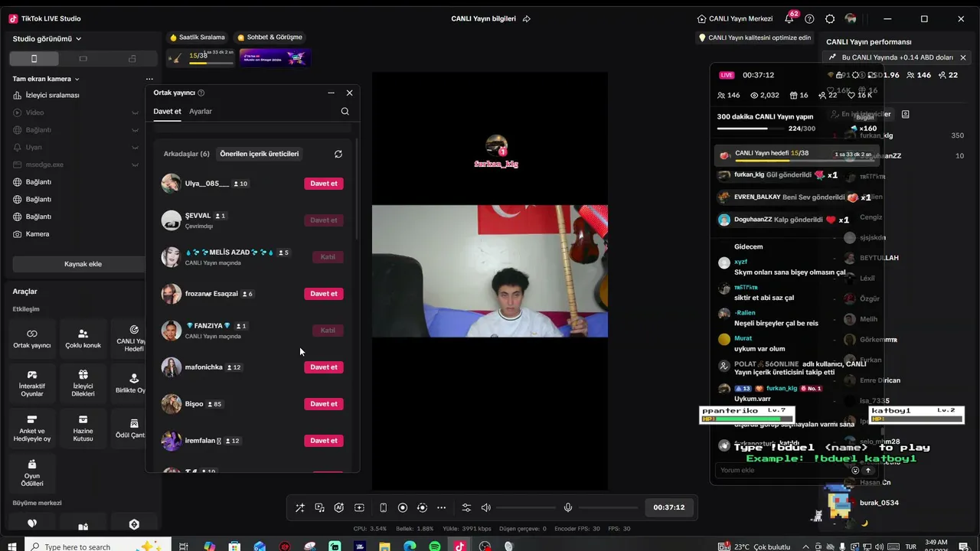Viewport: 980px width, 551px height.
Task: Click the record circle icon
Action: tap(403, 507)
